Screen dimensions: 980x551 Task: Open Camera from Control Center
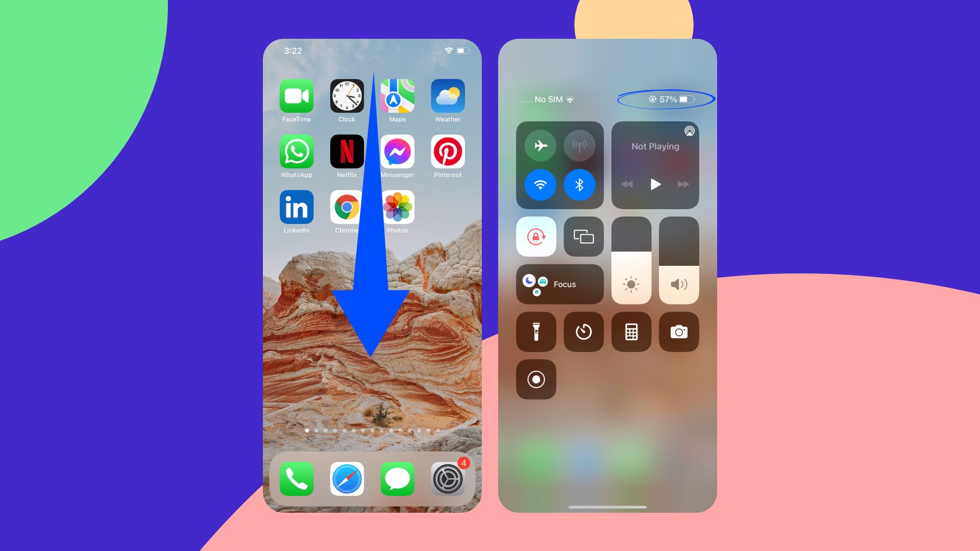pyautogui.click(x=679, y=331)
